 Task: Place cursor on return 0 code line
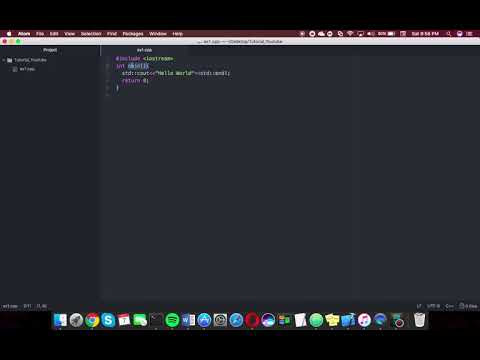tap(135, 80)
